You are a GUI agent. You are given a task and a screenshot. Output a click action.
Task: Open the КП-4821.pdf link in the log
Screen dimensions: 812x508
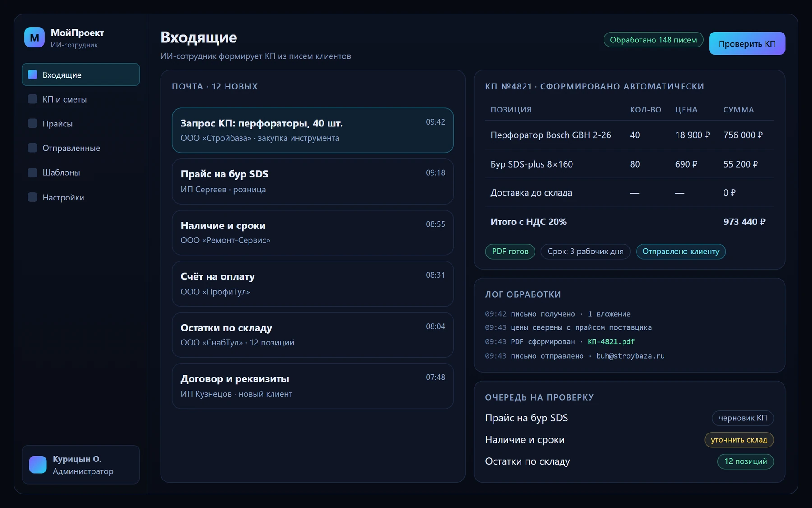[x=611, y=342]
